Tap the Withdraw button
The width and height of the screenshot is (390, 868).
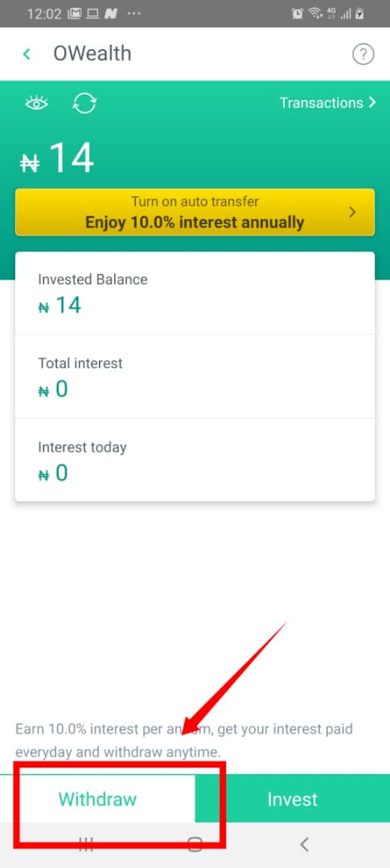point(97,799)
